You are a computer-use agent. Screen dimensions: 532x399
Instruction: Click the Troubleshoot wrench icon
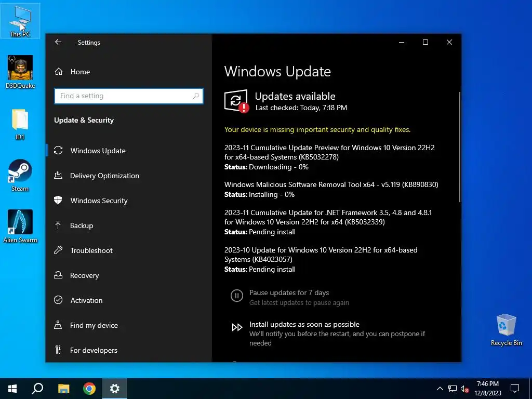pos(58,250)
